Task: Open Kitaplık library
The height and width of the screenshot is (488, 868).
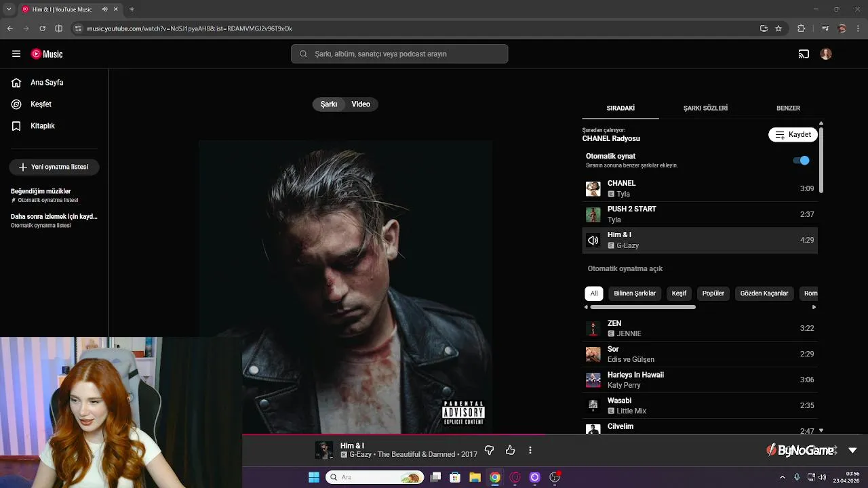Action: tap(42, 126)
